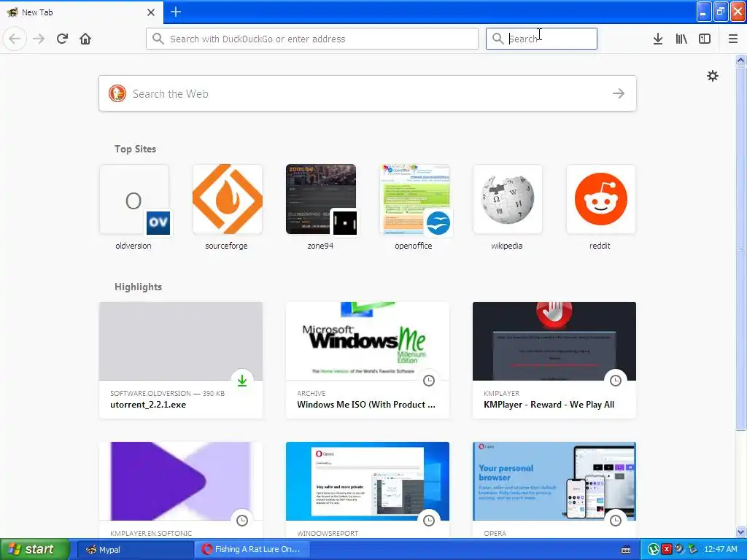Open New Tab preferences gear icon
747x560 pixels.
(712, 76)
